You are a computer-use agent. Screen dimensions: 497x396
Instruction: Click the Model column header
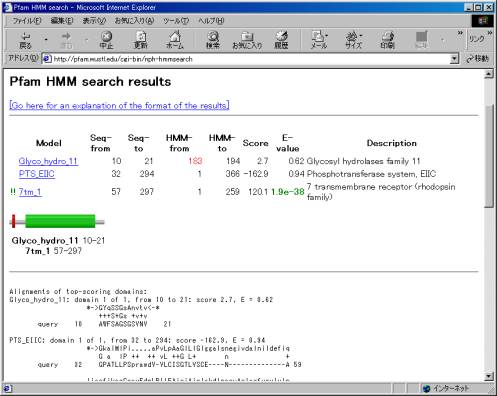click(49, 143)
